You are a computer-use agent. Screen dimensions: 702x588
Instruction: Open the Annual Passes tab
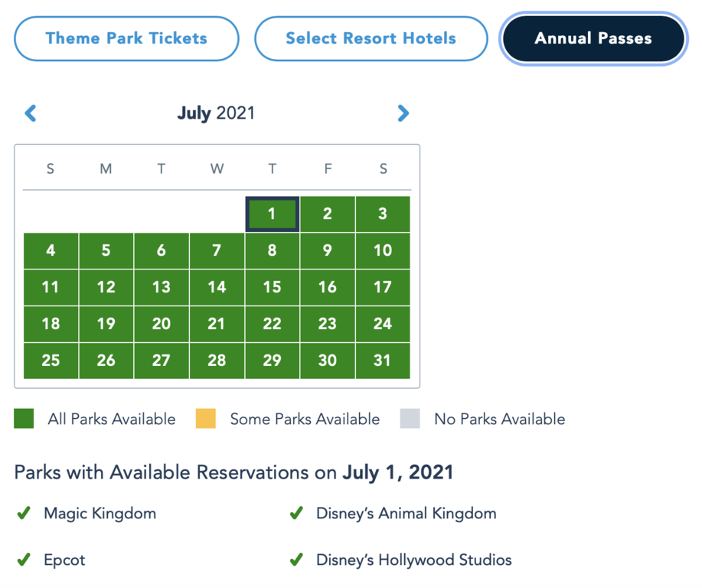[x=593, y=38]
